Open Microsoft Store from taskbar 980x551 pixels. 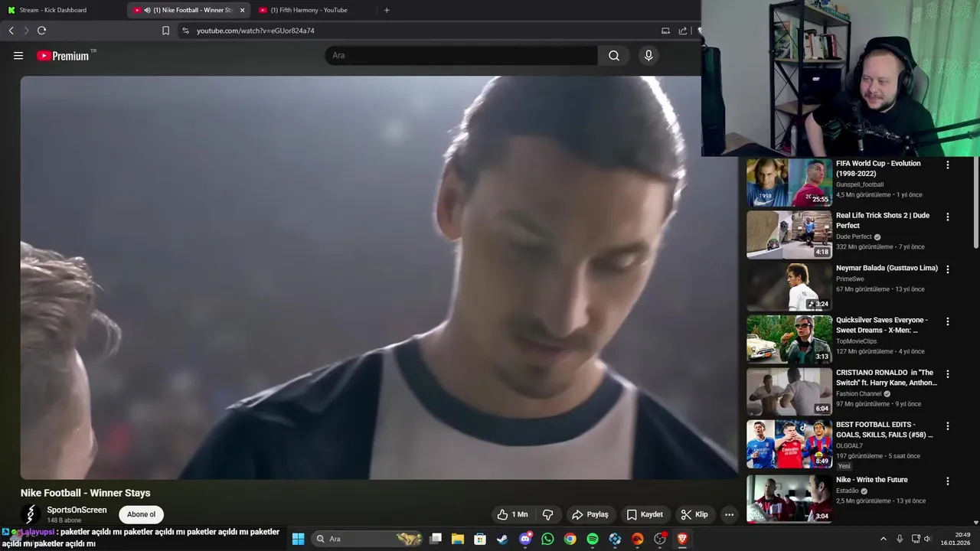coord(480,539)
